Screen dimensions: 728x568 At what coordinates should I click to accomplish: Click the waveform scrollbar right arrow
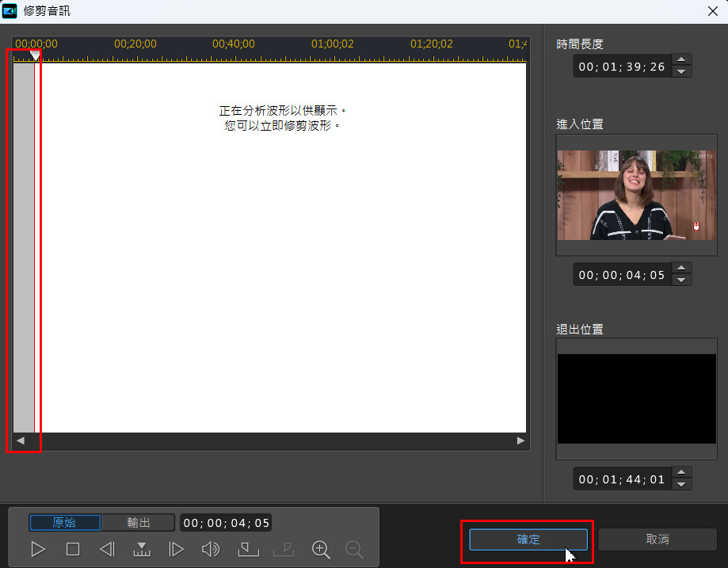[520, 440]
